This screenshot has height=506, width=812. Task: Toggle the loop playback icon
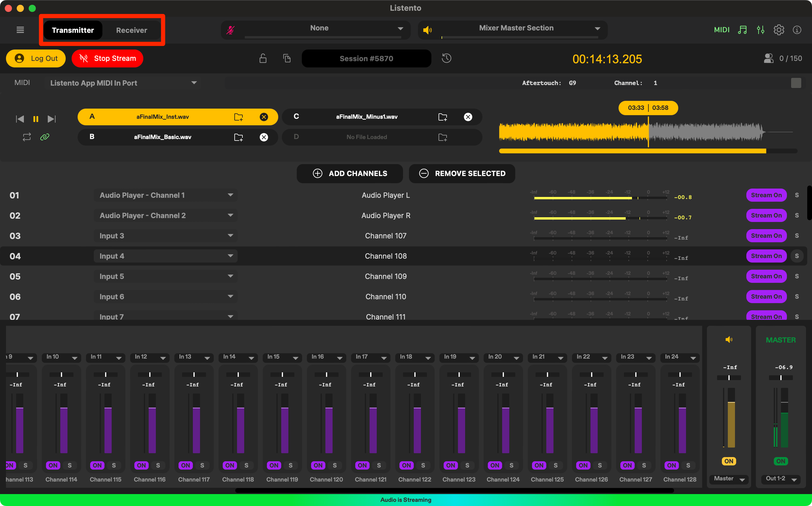click(27, 137)
